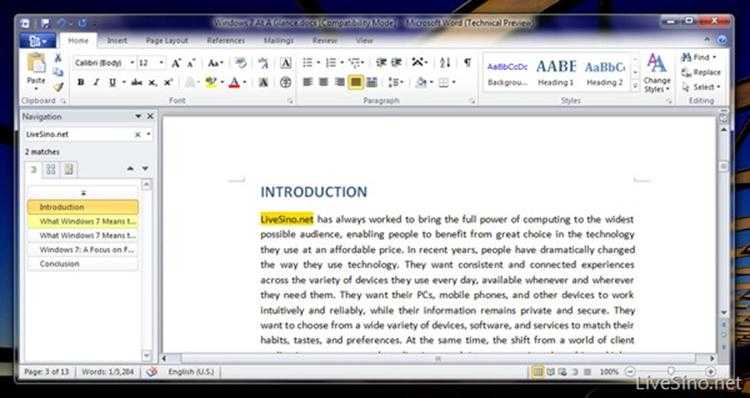
Task: Open the References ribbon tab
Action: pos(226,41)
